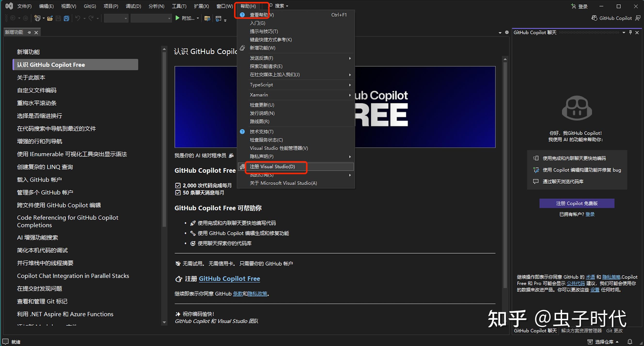Select 关于此版本 in the sidebar list

coord(31,78)
